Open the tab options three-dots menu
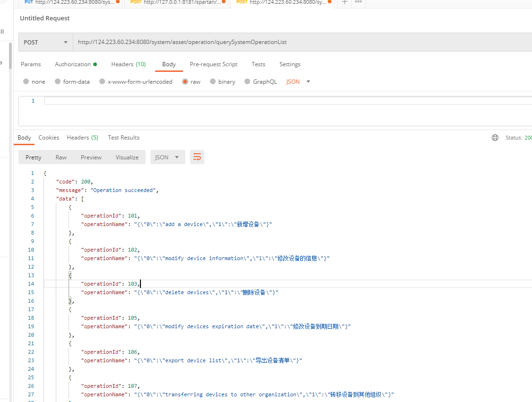The height and width of the screenshot is (402, 532). [x=358, y=2]
